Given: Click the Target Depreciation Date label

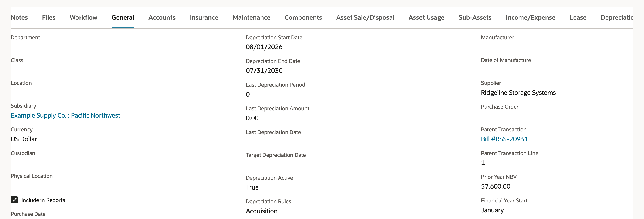Looking at the screenshot, I should tap(276, 155).
